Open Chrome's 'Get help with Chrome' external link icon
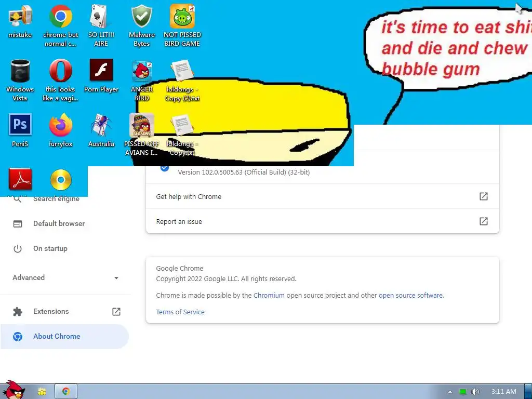 (x=484, y=196)
